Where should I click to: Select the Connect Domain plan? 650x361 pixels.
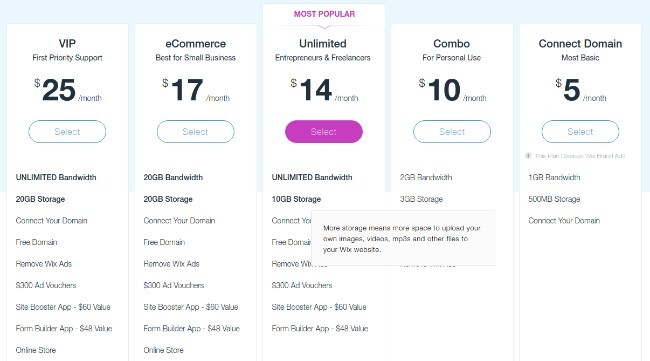(580, 132)
